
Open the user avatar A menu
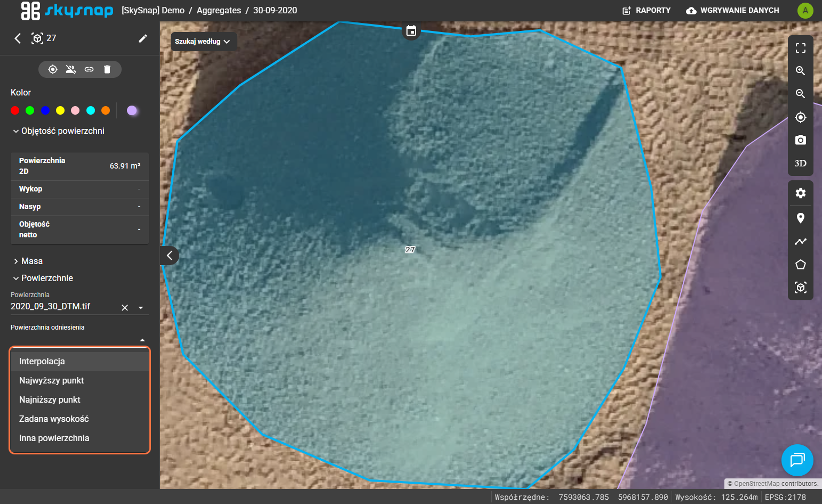805,11
